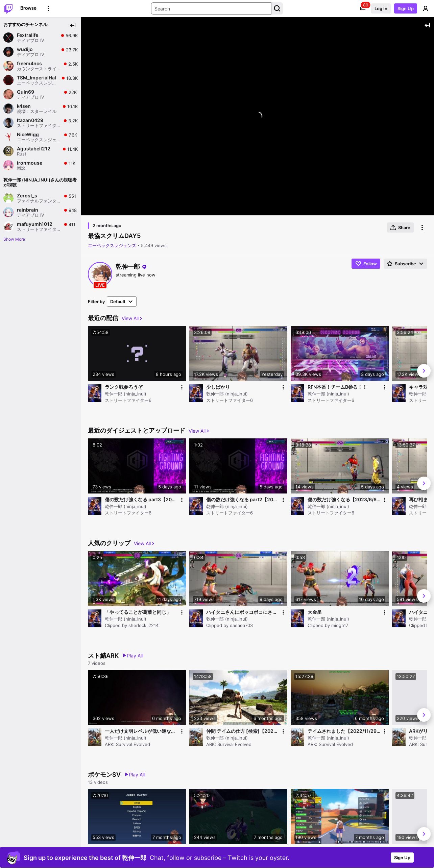Viewport: 434px width, 868px height.
Task: Open options for 大金星 clip
Action: 385,612
